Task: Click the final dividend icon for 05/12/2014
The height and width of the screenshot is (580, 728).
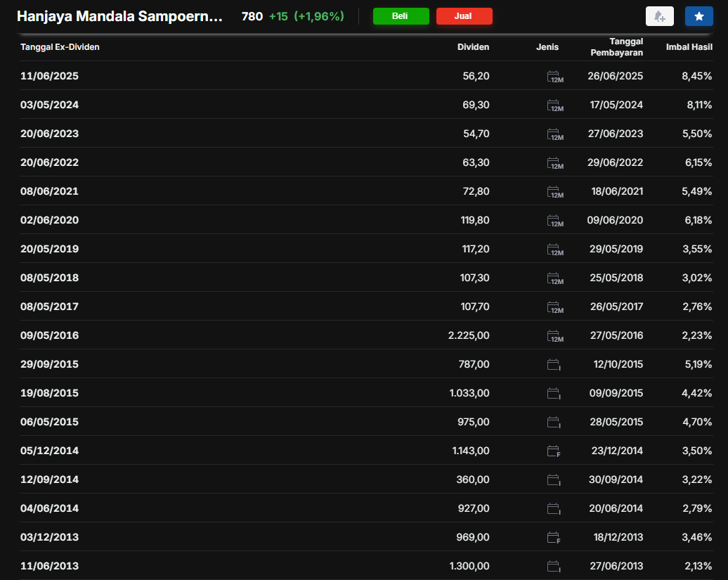Action: point(554,451)
